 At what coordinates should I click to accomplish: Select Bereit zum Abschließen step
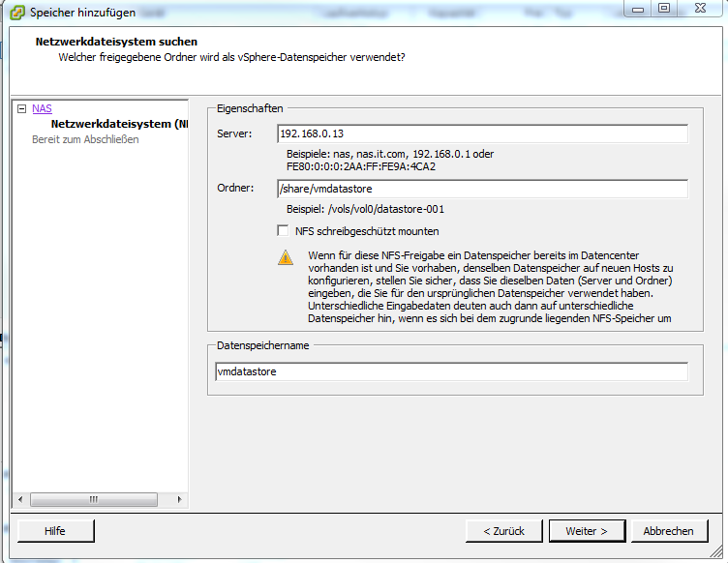point(85,139)
